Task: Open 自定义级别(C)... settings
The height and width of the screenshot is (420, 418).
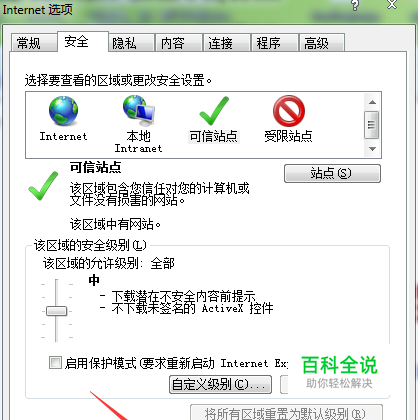Action: coord(220,385)
